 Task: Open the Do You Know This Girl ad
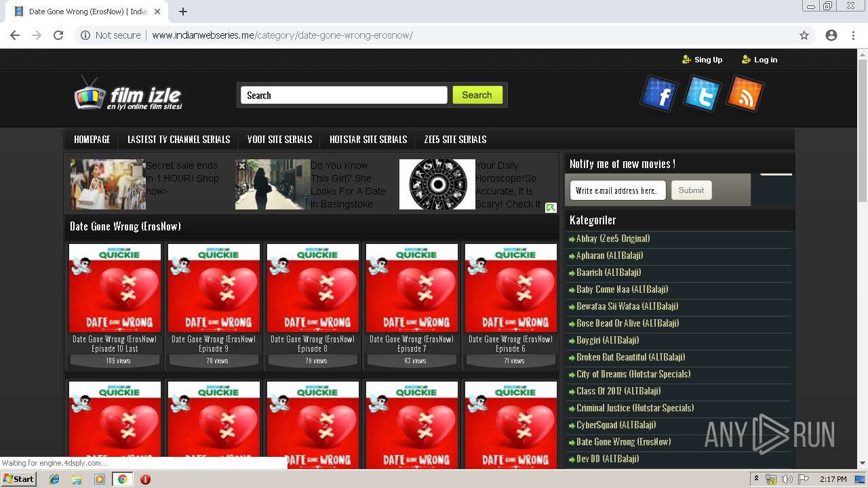311,184
